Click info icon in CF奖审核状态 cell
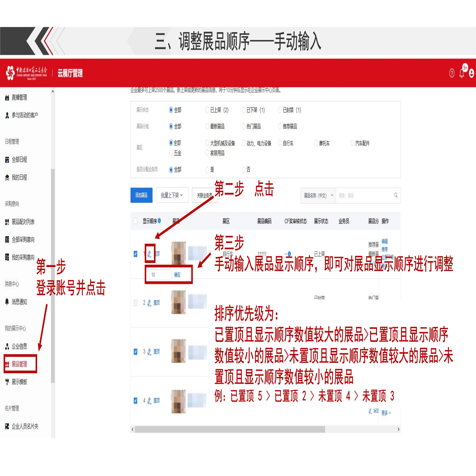 pos(289,253)
